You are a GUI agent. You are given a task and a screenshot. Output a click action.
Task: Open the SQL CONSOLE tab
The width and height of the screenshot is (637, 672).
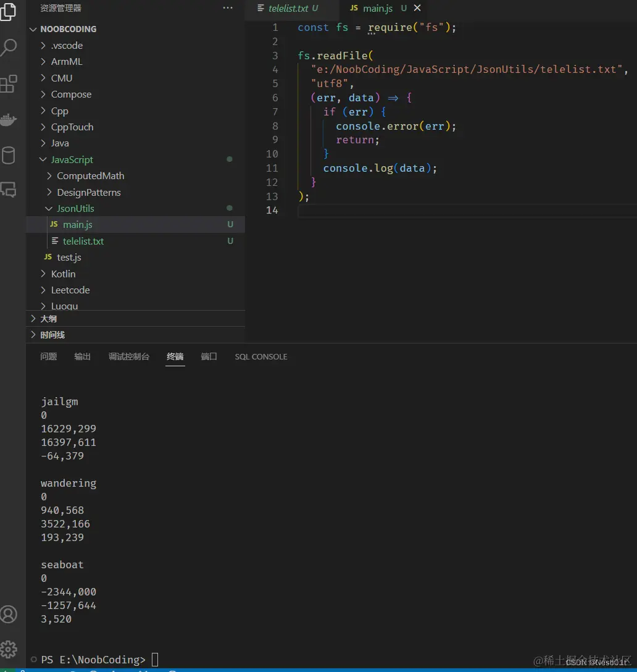(261, 356)
